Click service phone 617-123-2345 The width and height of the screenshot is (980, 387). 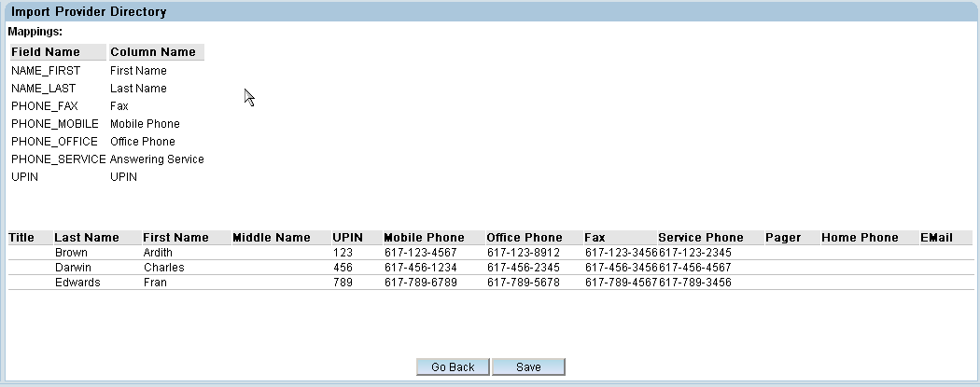[x=695, y=253]
